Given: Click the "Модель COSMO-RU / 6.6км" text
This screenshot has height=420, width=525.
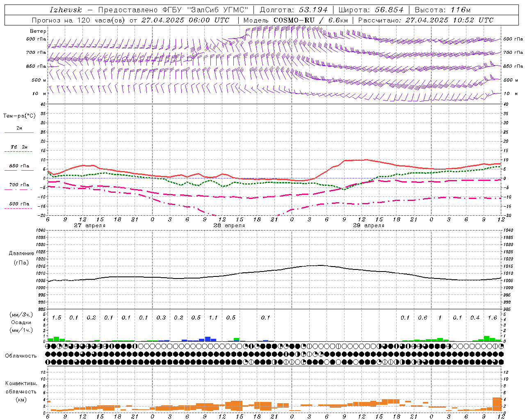Looking at the screenshot, I should point(296,20).
